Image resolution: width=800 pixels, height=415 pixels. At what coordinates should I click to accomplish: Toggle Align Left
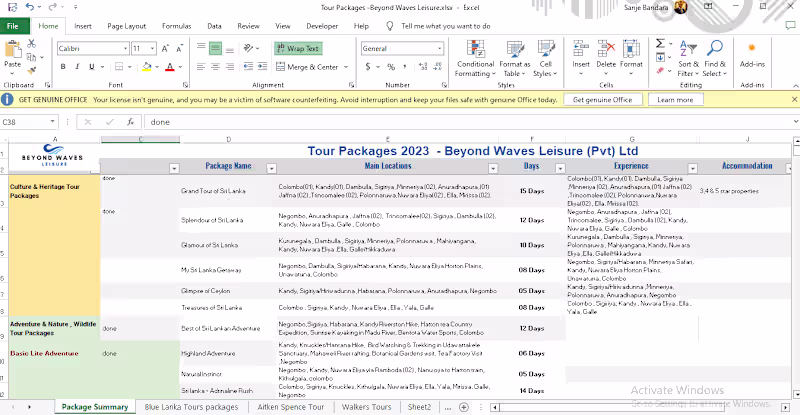pos(201,67)
